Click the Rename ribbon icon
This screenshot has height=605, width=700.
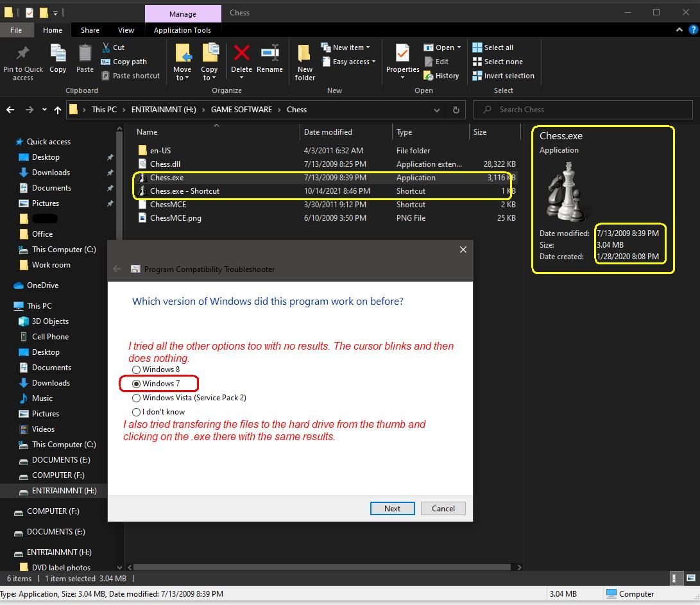269,53
